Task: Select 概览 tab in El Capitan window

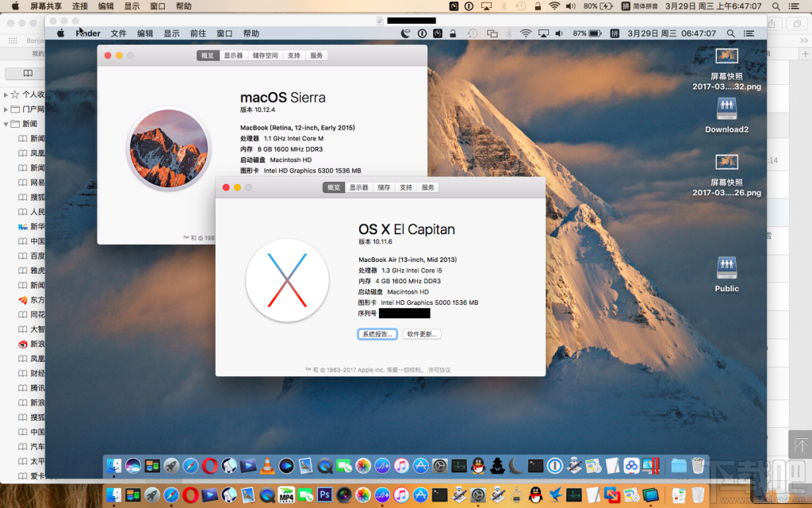Action: pos(334,187)
